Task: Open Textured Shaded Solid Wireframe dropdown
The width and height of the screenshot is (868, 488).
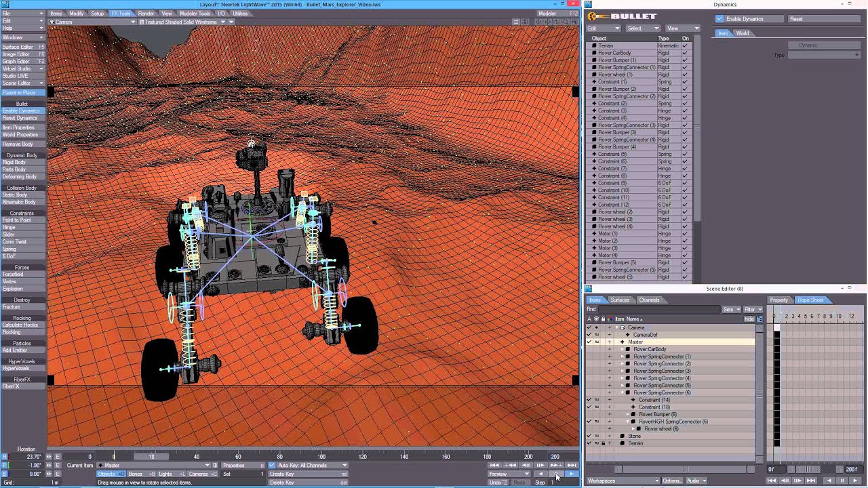Action: (182, 22)
